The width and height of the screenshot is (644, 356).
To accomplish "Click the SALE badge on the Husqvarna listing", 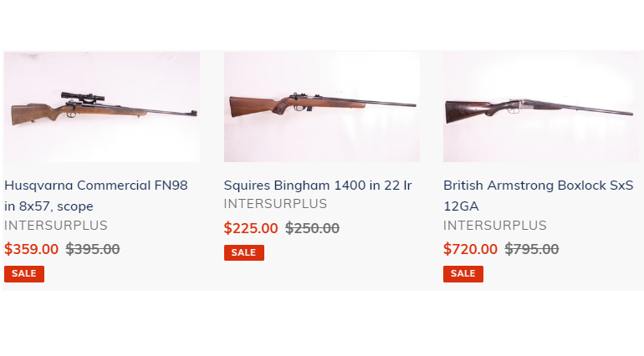I will coord(24,273).
